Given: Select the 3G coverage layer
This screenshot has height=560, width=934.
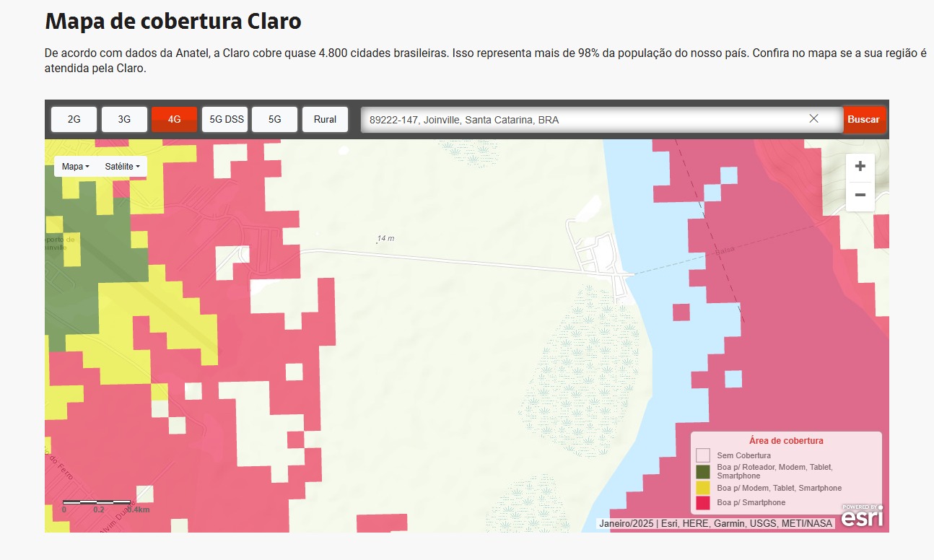Looking at the screenshot, I should (124, 120).
